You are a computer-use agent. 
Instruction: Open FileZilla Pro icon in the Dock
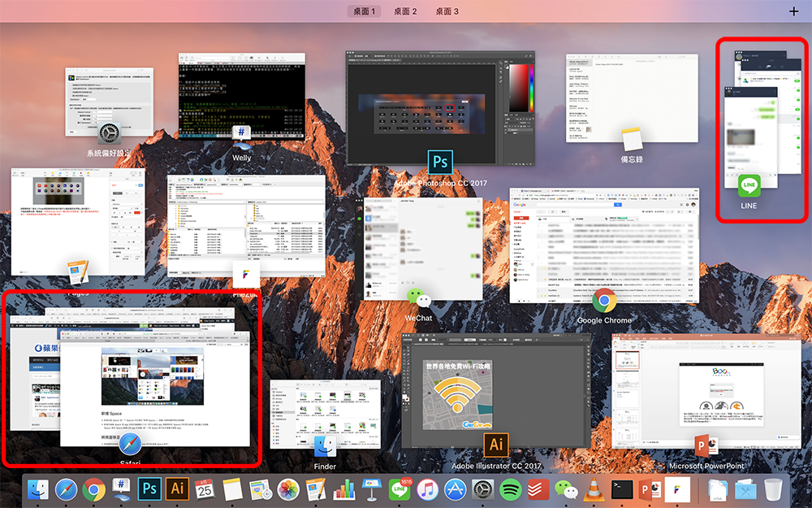677,489
